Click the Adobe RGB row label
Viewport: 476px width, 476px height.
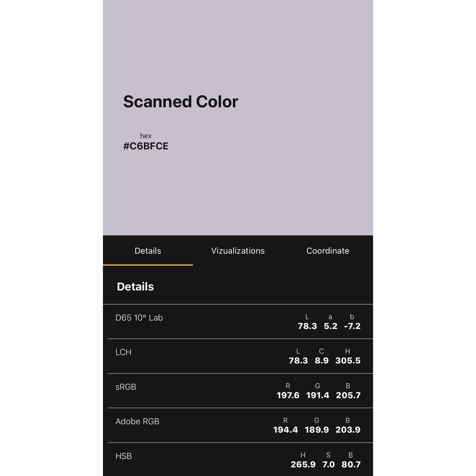tap(137, 421)
